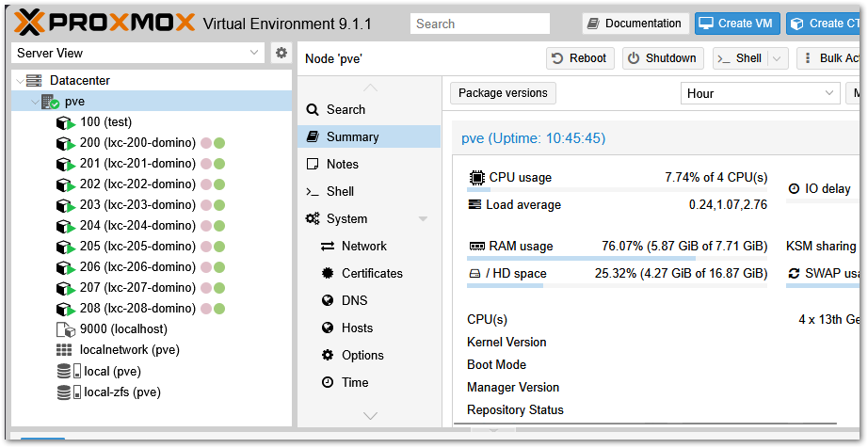Open the Shell button dropdown arrow
This screenshot has width=868, height=448.
coord(778,58)
